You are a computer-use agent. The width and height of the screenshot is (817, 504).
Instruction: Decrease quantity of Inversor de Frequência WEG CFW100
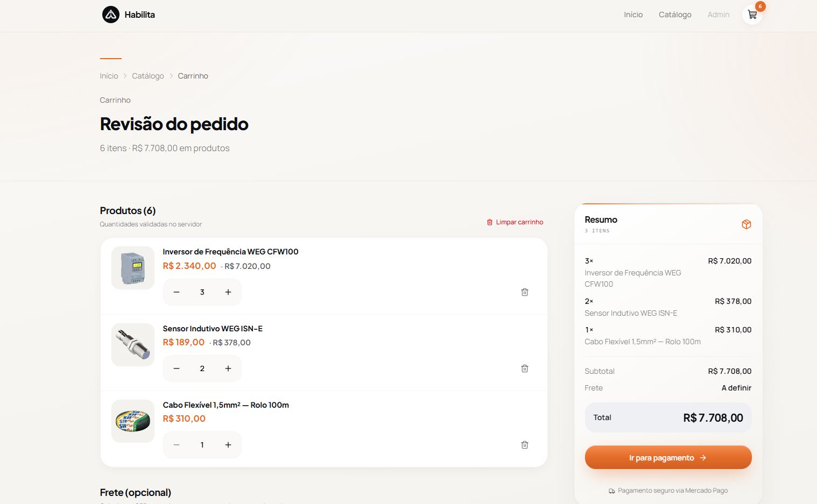[177, 292]
